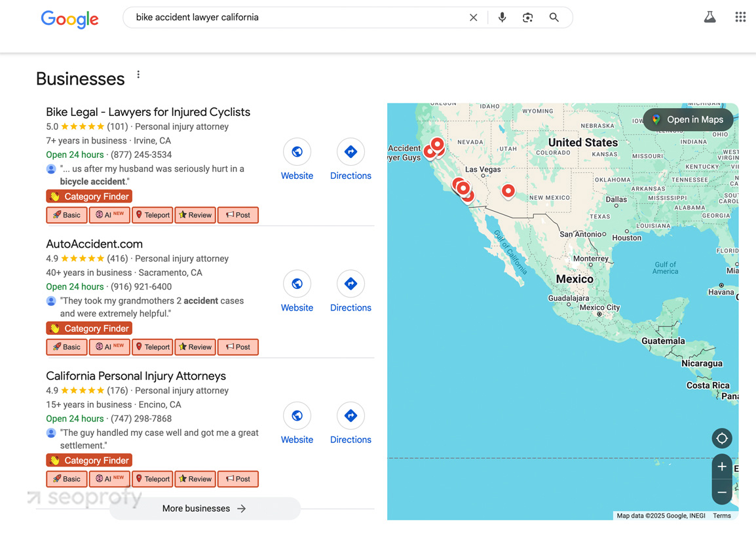Click Category Finder under Bike Legal
The width and height of the screenshot is (756, 536).
[89, 197]
